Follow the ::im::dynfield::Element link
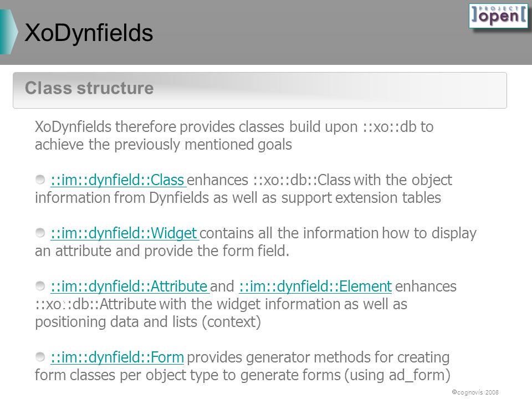Viewport: 532px width, 399px height. coord(315,287)
